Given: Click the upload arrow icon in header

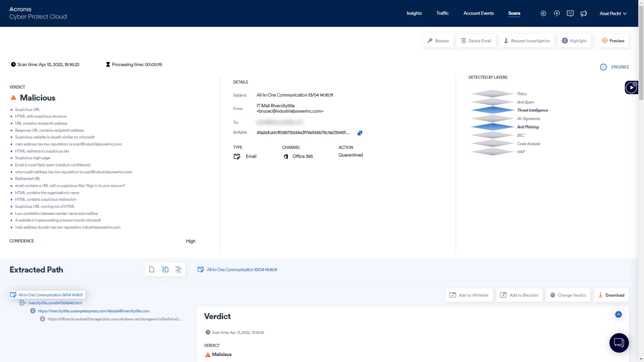Looking at the screenshot, I should pos(557,14).
